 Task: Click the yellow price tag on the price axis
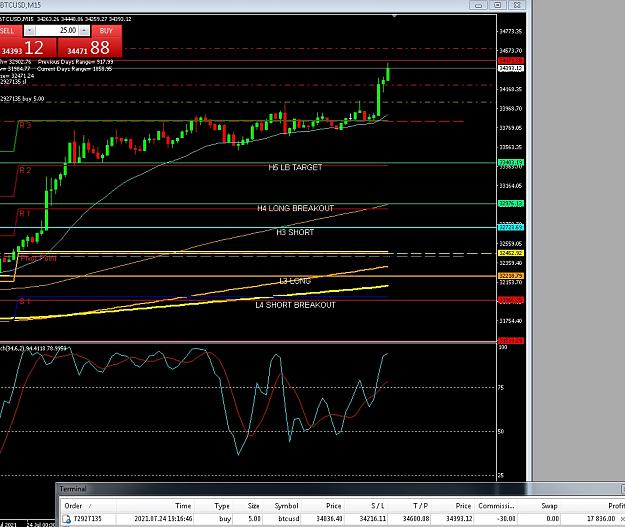coord(511,253)
